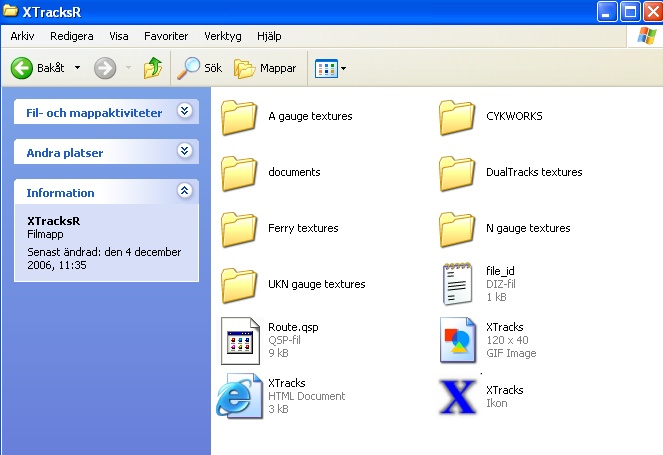Select the DualTracks textures folder icon
The height and width of the screenshot is (455, 663).
pyautogui.click(x=457, y=173)
